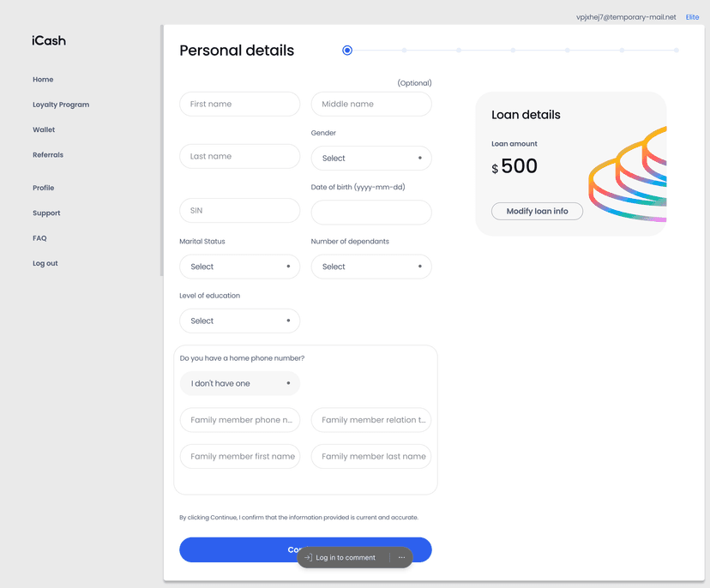Click the SIN input field
This screenshot has width=710, height=588.
239,211
